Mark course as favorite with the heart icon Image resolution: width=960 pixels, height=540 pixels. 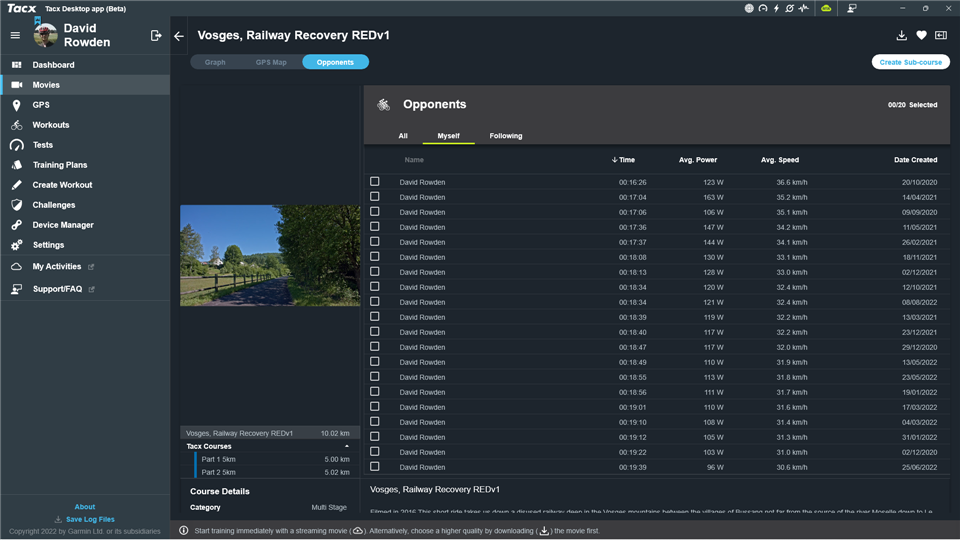tap(921, 36)
